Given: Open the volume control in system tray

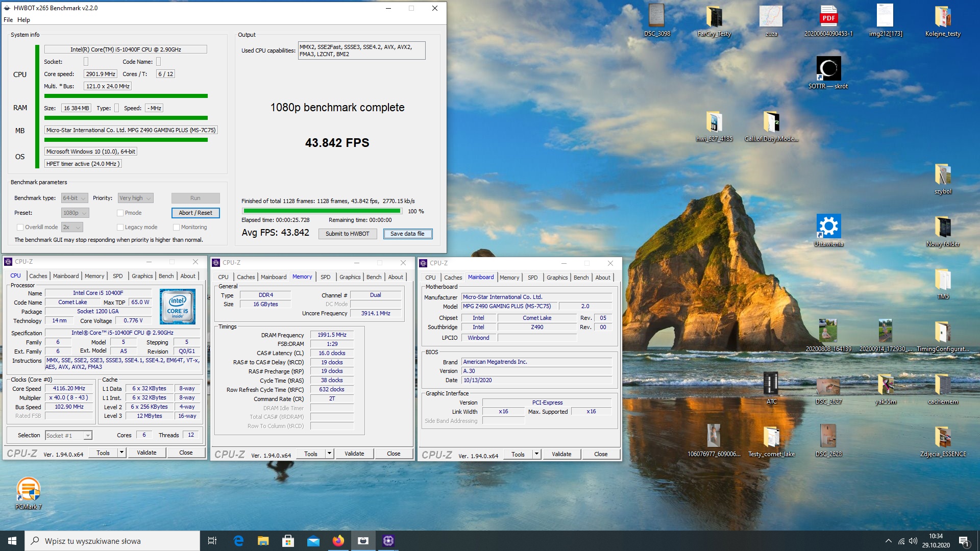Looking at the screenshot, I should (x=913, y=541).
